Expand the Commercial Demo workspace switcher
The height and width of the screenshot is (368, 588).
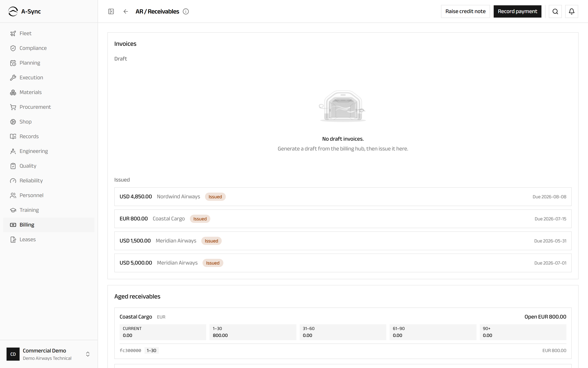pyautogui.click(x=88, y=354)
